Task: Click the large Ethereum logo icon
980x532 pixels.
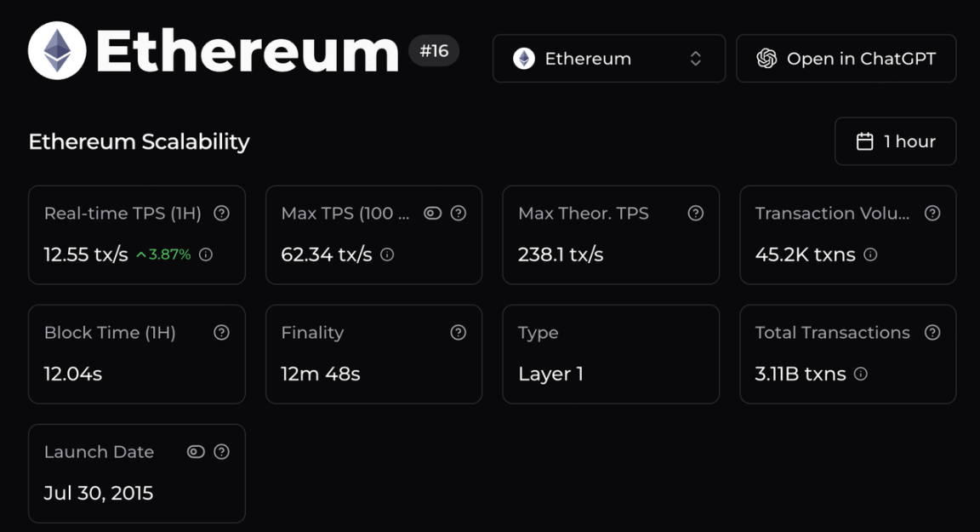Action: pos(57,51)
